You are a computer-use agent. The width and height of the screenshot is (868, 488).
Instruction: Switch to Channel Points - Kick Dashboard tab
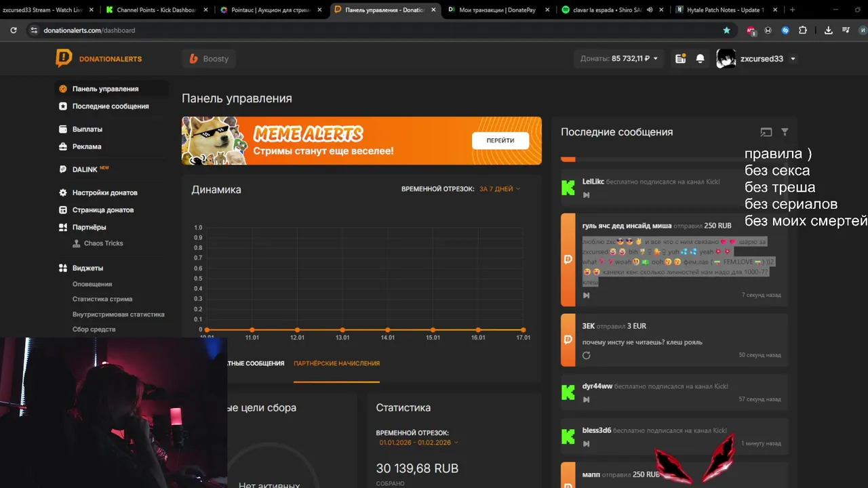tap(157, 10)
